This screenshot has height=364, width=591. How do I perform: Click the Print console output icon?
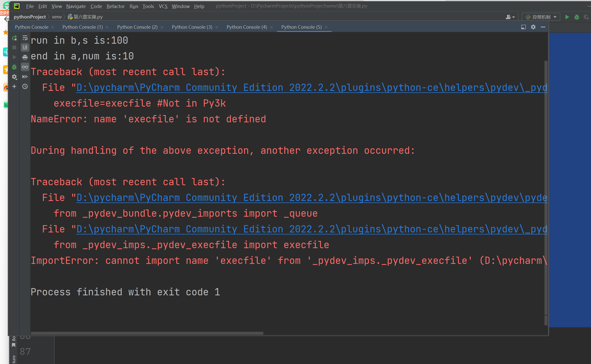[x=25, y=57]
